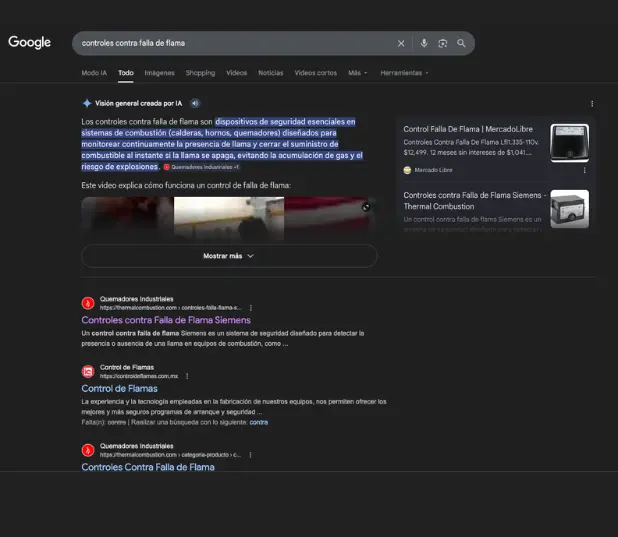The width and height of the screenshot is (618, 537).
Task: Open Controles contra Falla de Flama Siemens result
Action: click(x=166, y=320)
